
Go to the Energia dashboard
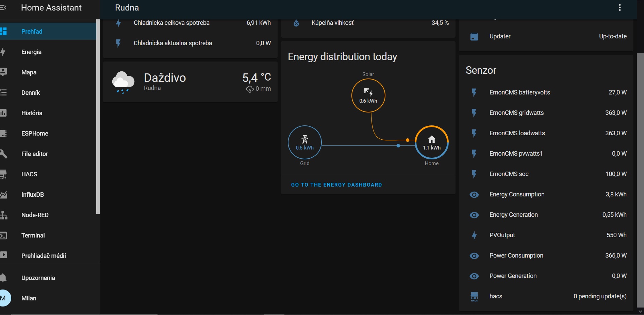tap(48, 52)
